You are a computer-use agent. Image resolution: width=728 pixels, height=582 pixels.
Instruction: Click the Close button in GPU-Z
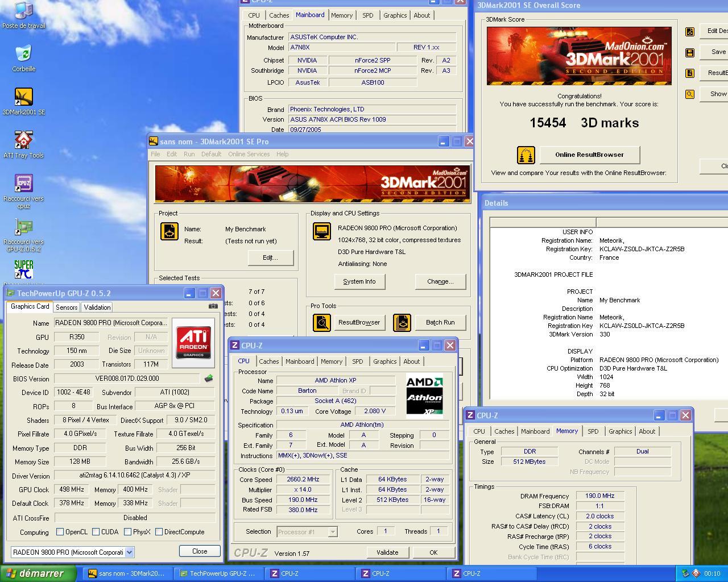pos(200,551)
